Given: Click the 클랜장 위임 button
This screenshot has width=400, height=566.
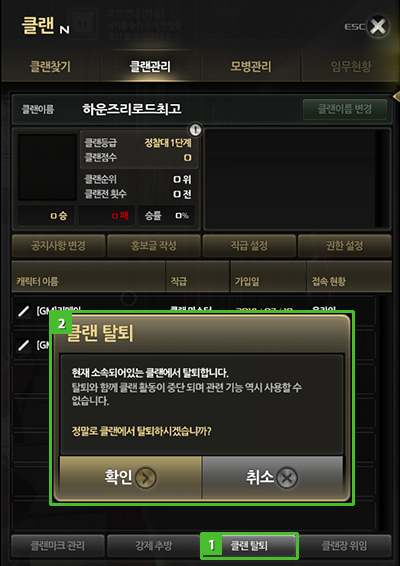Looking at the screenshot, I should [345, 545].
